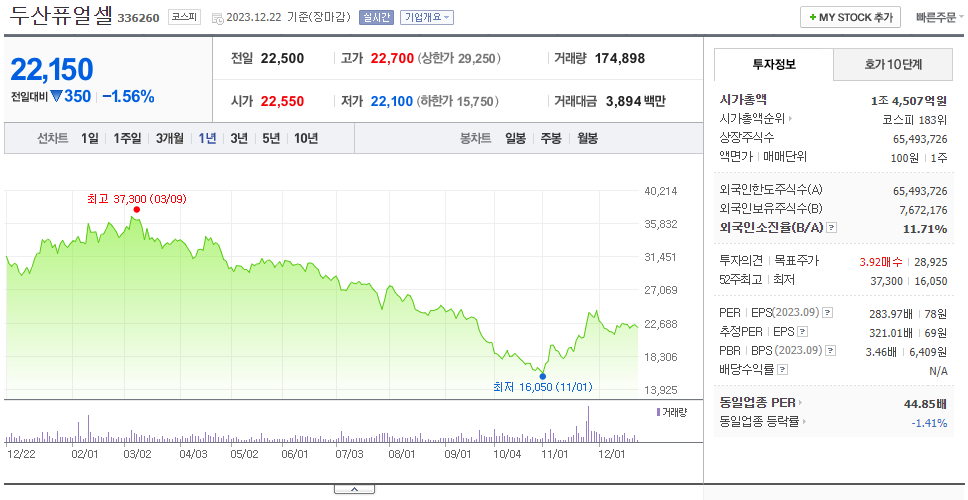Click the 코스피 market badge

(x=184, y=17)
